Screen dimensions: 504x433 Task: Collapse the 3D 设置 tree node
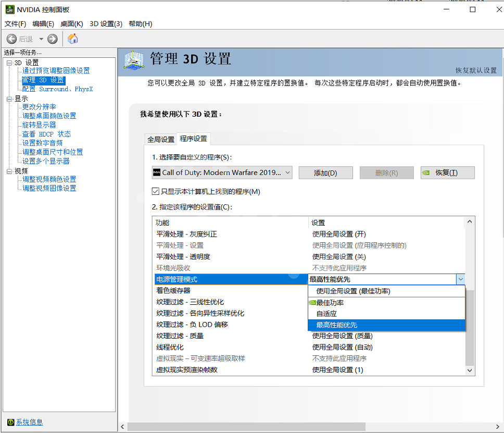tap(9, 63)
